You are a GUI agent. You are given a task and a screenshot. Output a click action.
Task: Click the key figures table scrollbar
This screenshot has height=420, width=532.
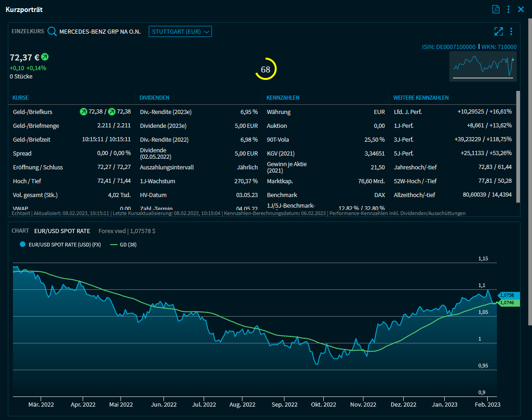[x=518, y=147]
